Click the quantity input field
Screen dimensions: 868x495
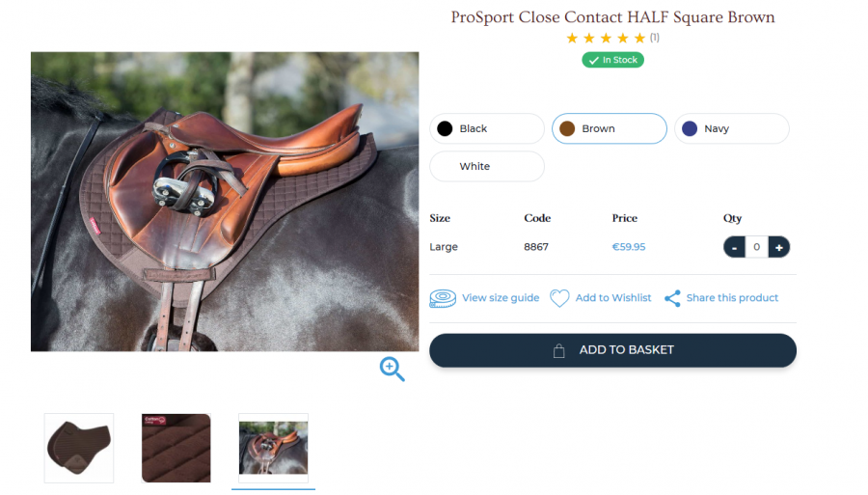click(x=756, y=247)
